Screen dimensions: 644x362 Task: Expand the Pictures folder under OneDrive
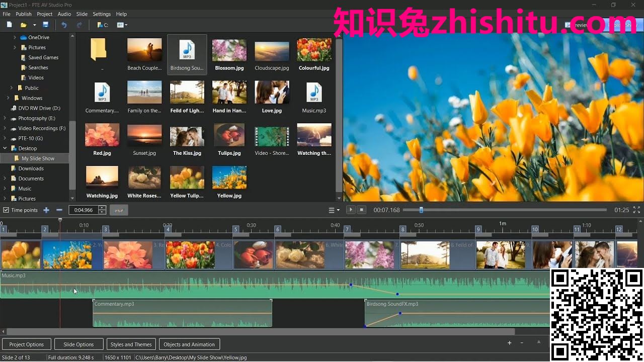click(15, 47)
